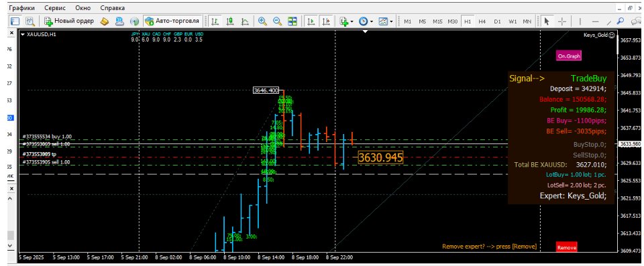
Task: Switch chart to bar chart mode
Action: tap(215, 21)
